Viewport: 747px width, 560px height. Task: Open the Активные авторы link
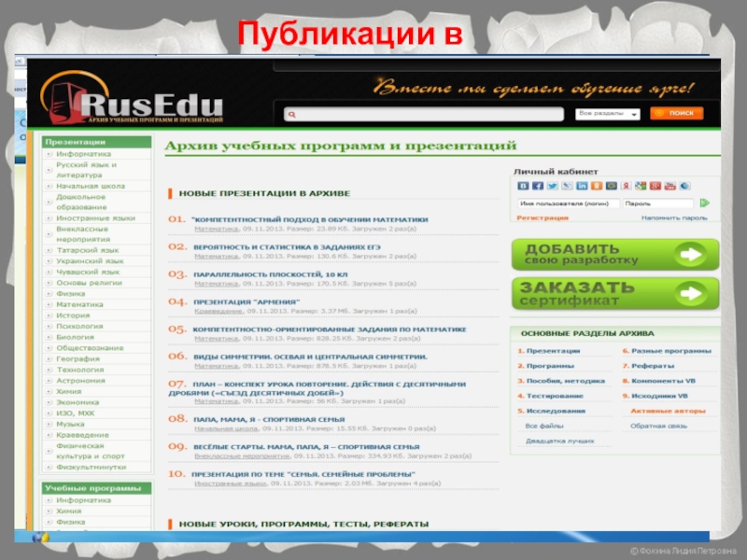pyautogui.click(x=668, y=411)
